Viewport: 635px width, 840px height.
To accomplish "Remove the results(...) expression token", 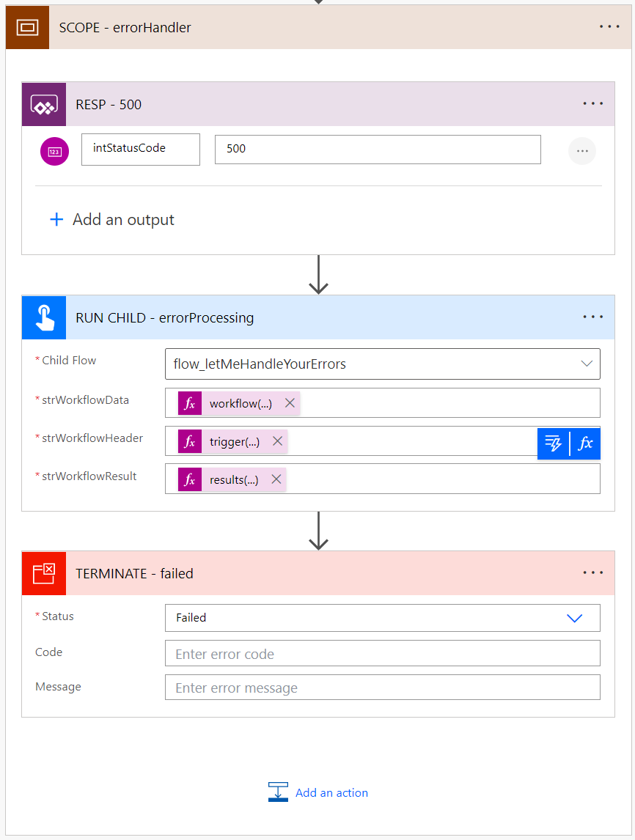I will (276, 479).
